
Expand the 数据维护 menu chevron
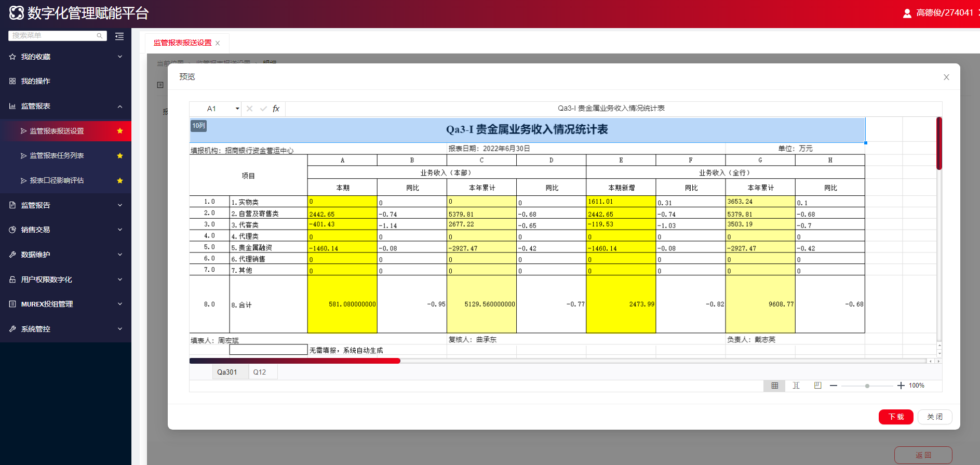coord(120,255)
